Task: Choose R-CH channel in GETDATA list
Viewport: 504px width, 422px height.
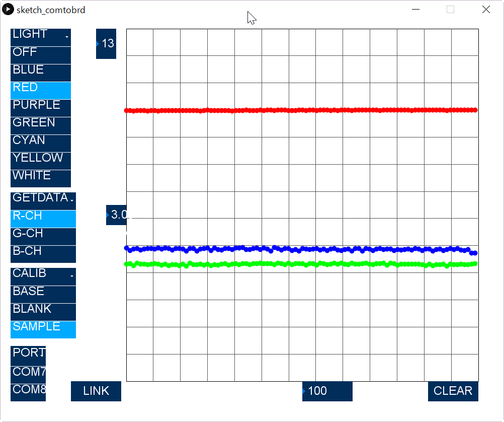Action: pyautogui.click(x=43, y=219)
